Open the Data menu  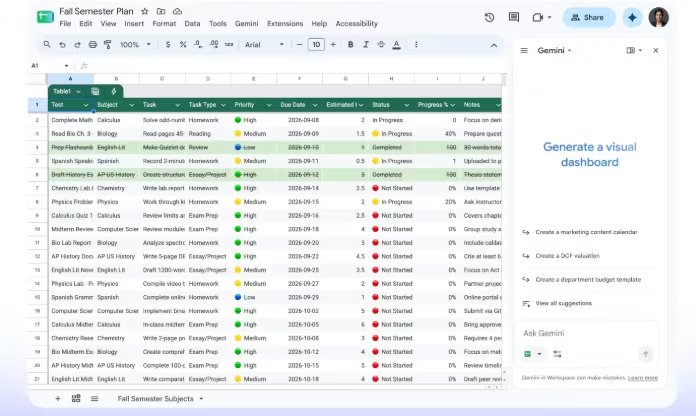pos(192,24)
